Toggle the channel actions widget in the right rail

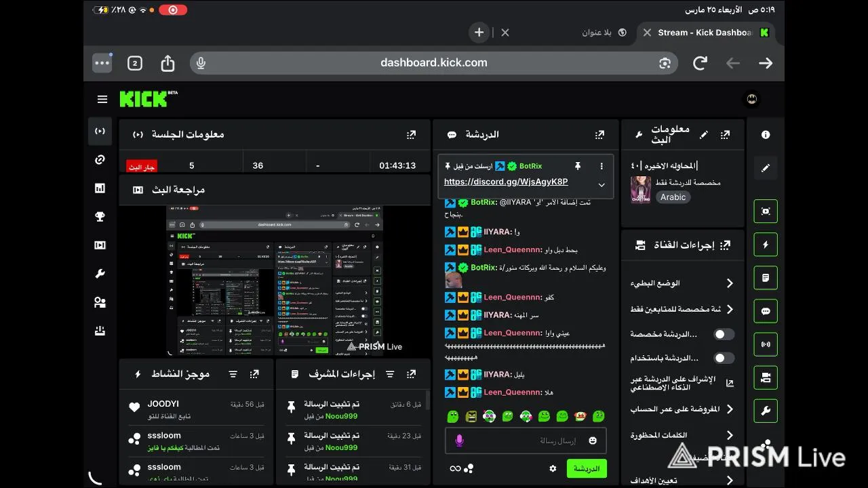[x=766, y=378]
